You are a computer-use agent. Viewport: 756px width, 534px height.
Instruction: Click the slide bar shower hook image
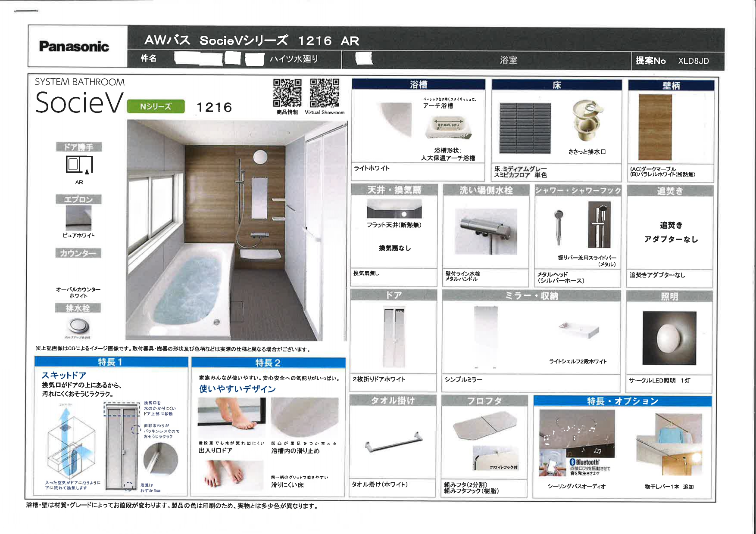tap(599, 225)
